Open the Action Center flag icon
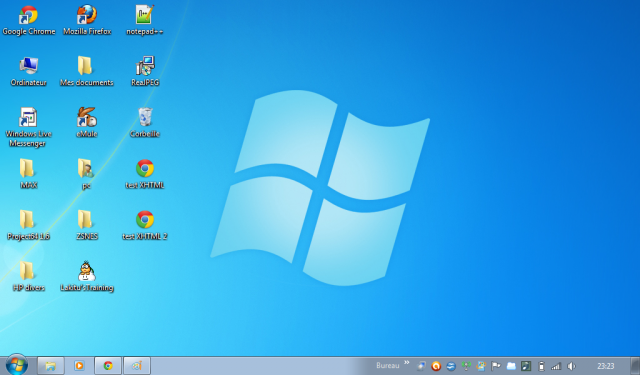The image size is (640, 375). click(x=496, y=366)
